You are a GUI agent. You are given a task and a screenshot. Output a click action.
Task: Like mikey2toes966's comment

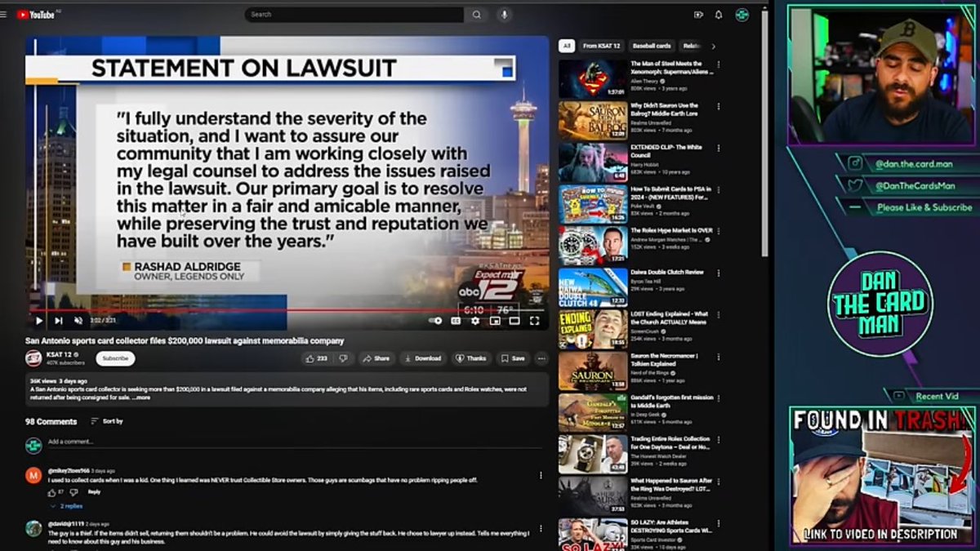click(x=51, y=492)
